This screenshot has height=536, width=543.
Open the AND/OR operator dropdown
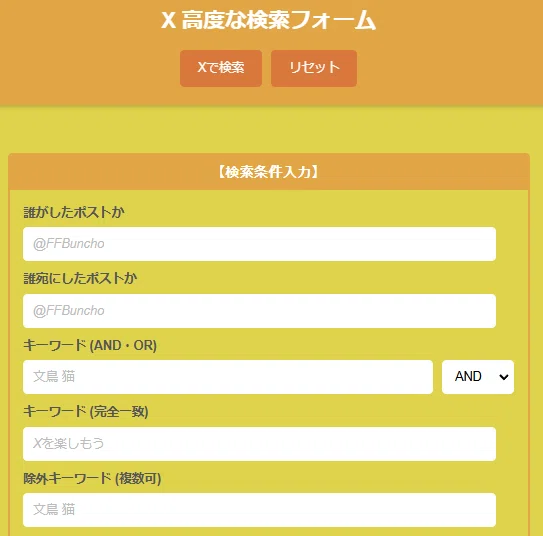pos(478,377)
